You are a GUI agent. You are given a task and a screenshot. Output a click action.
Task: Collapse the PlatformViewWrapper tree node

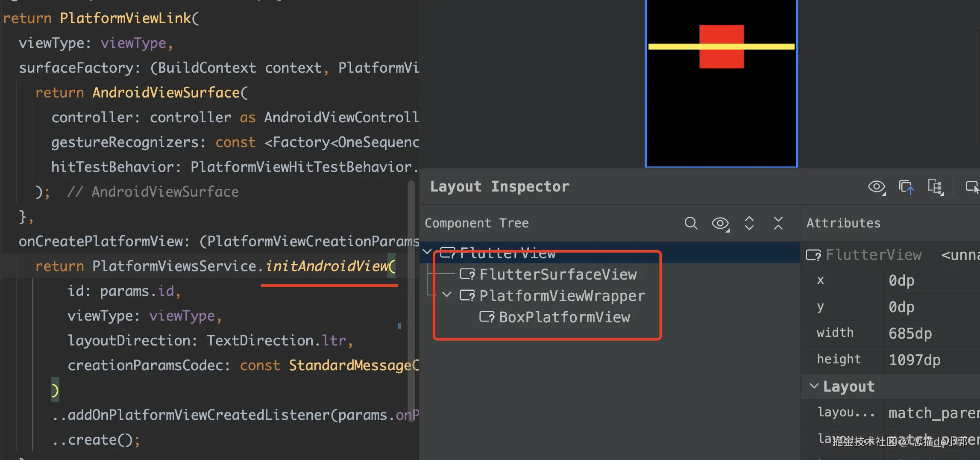446,295
